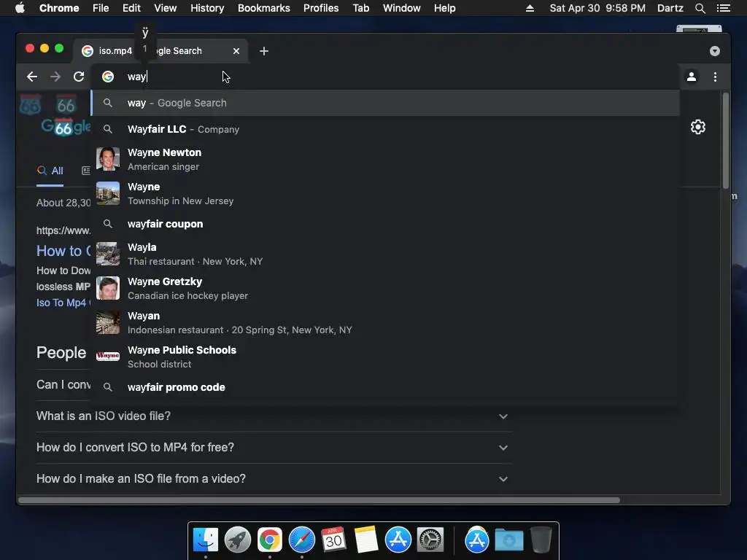
Task: Open the 'Iso To Mp4' sitelink
Action: coord(62,303)
